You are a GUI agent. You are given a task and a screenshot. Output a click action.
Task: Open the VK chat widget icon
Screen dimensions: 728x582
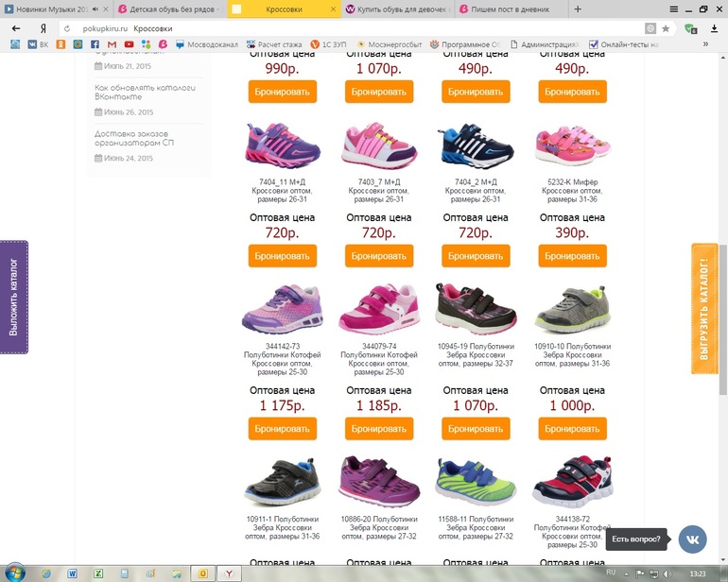pos(692,539)
